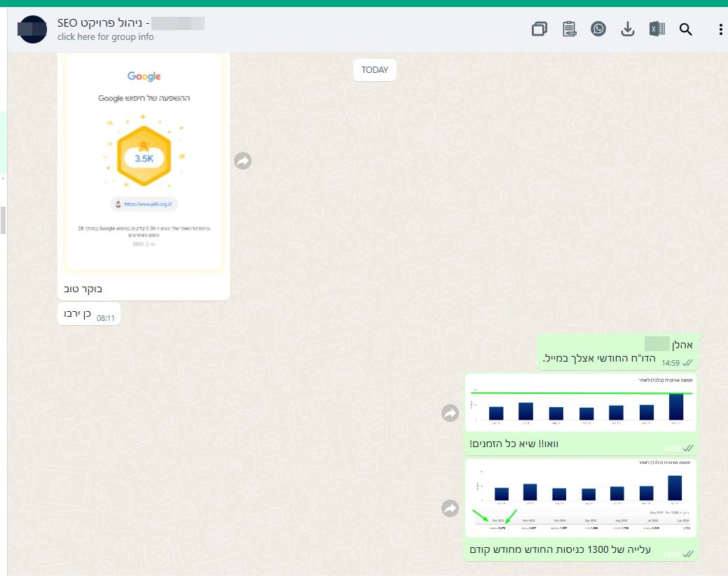This screenshot has width=728, height=576.
Task: Open group info via 'click here for group info'
Action: 105,36
